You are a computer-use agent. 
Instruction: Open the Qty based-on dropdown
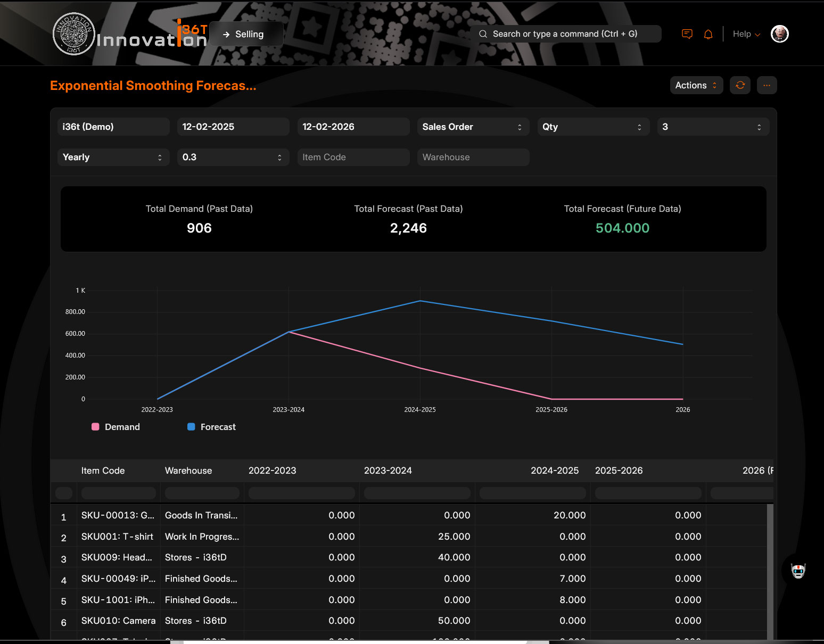(x=593, y=127)
